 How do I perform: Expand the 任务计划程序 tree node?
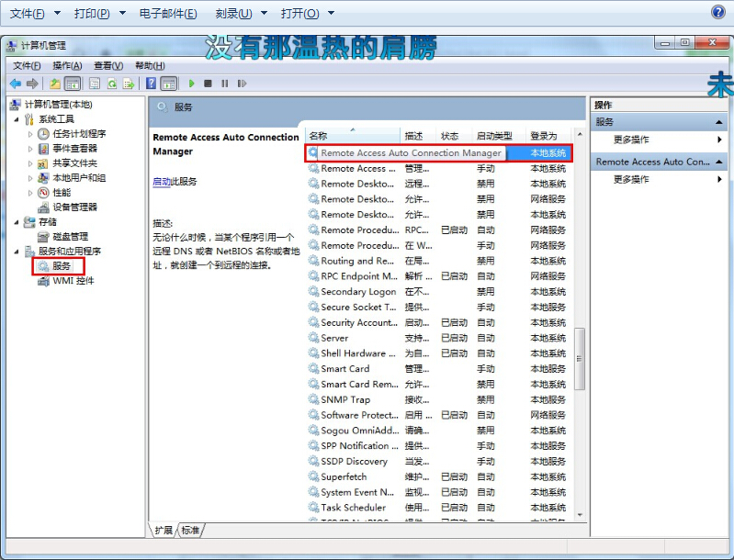30,134
